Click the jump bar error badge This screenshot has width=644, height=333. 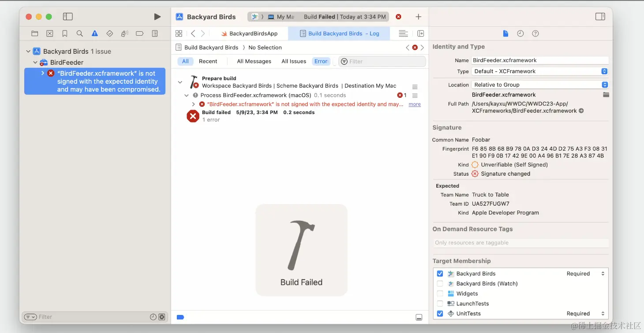point(415,48)
